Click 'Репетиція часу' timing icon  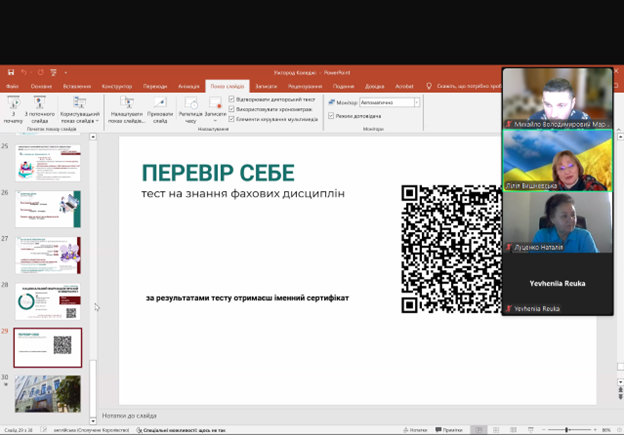191,103
